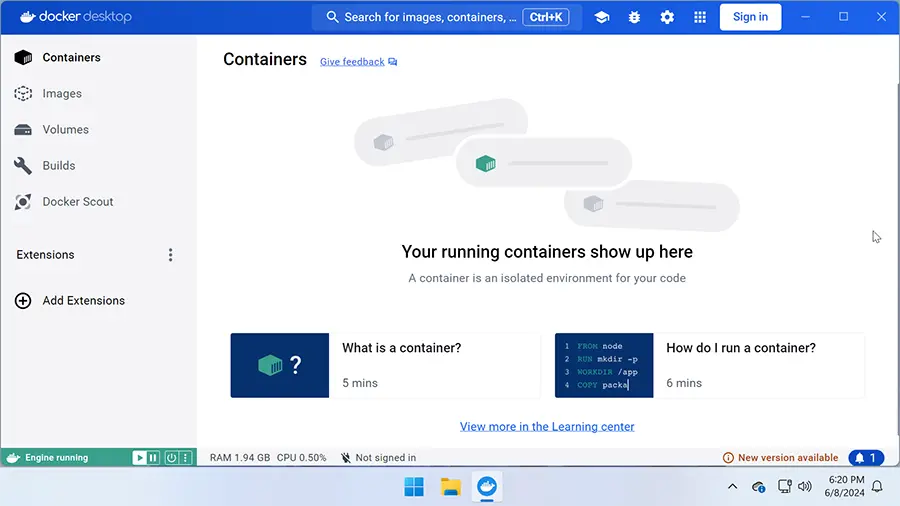
Task: Open View more in the Learning center link
Action: pyautogui.click(x=547, y=427)
